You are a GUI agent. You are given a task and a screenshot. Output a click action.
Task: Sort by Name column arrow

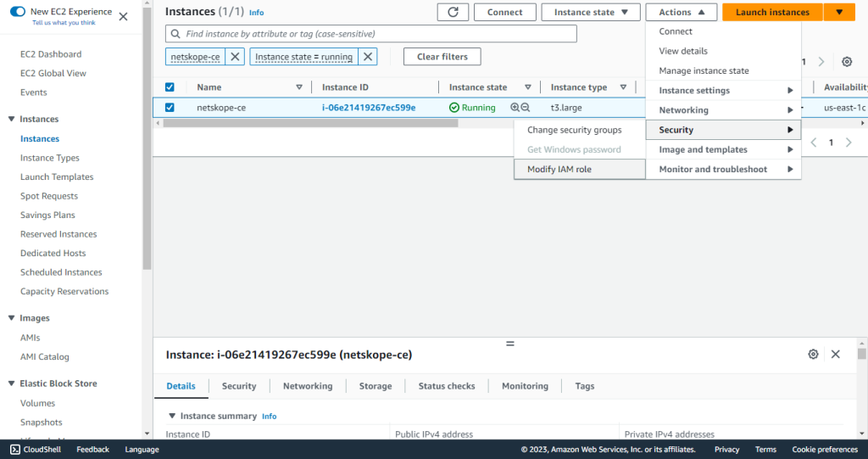click(x=299, y=87)
